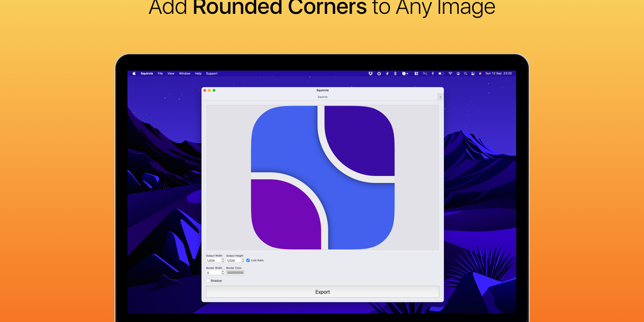The width and height of the screenshot is (644, 322).
Task: Click the Output Width stepper arrows
Action: click(x=223, y=260)
